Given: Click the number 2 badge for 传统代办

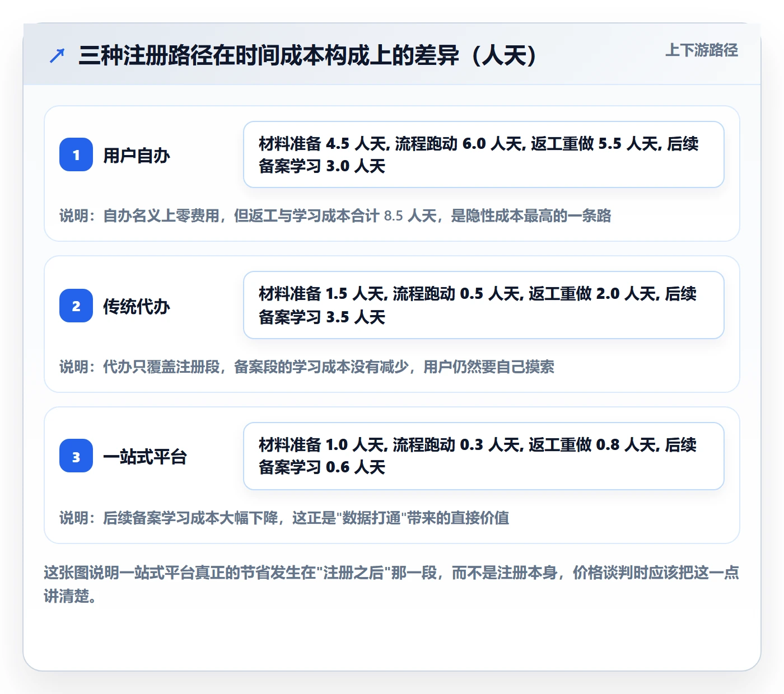Looking at the screenshot, I should (76, 306).
